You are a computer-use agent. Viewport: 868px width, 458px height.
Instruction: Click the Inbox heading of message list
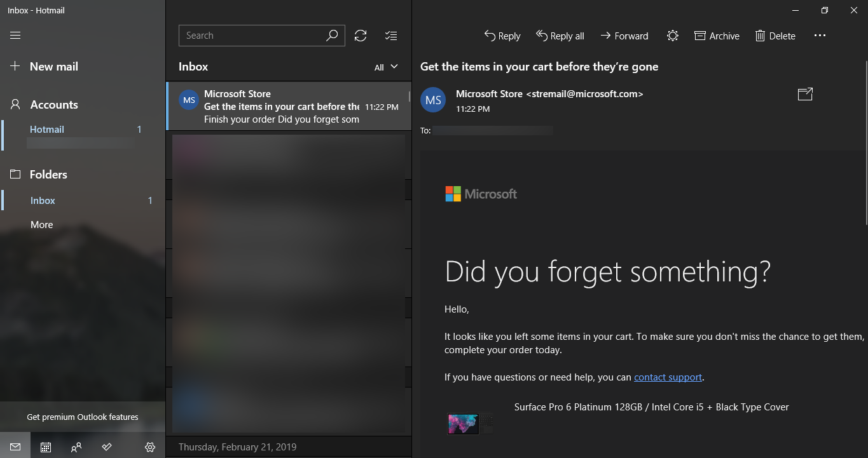[193, 67]
